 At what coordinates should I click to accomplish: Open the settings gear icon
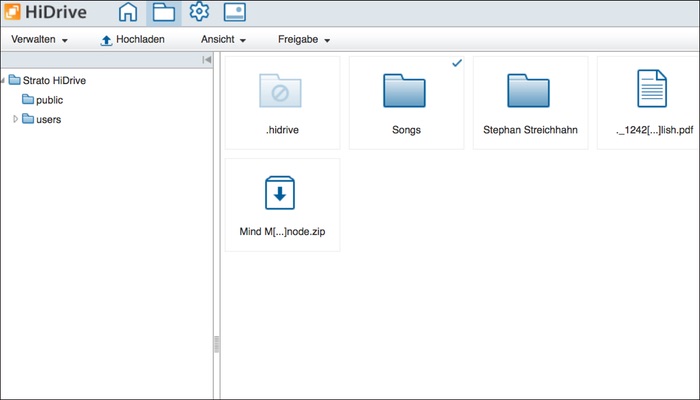coord(199,13)
